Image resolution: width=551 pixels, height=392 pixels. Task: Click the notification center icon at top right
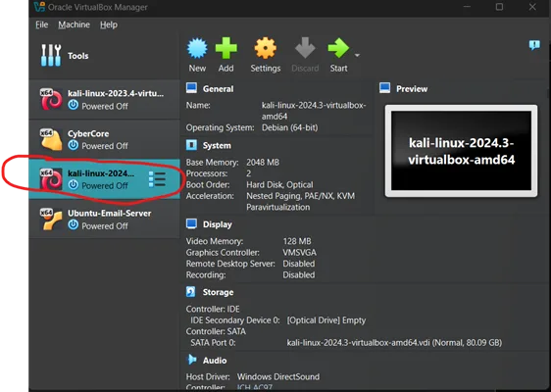(534, 45)
